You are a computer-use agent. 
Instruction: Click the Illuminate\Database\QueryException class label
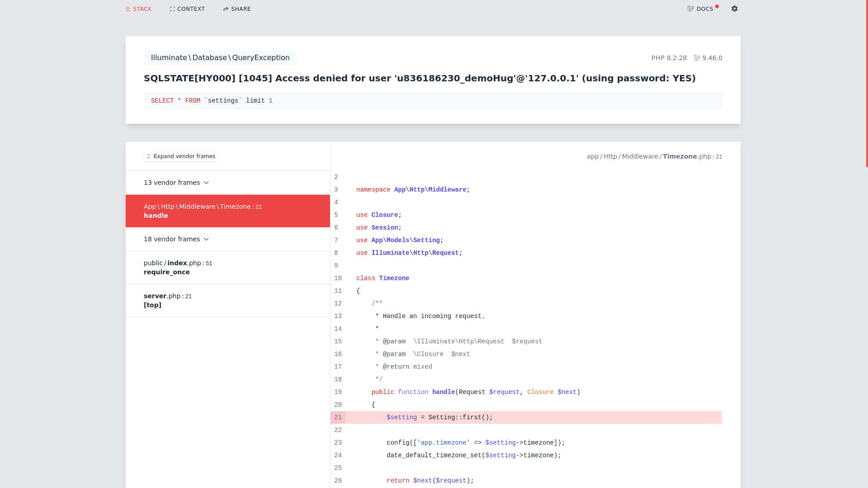pyautogui.click(x=220, y=58)
